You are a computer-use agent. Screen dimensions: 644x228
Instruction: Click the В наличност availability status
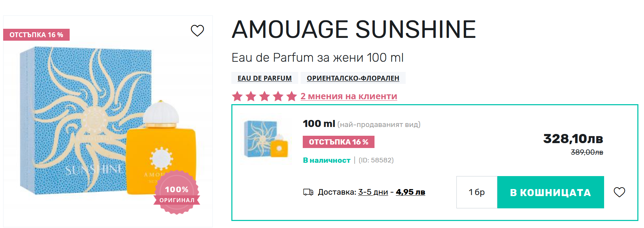pyautogui.click(x=327, y=160)
